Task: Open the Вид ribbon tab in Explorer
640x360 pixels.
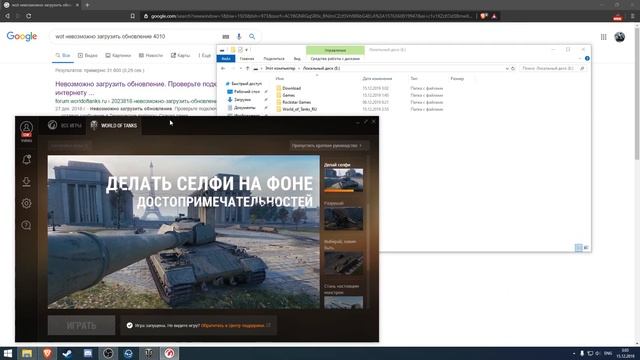Action: (x=297, y=58)
